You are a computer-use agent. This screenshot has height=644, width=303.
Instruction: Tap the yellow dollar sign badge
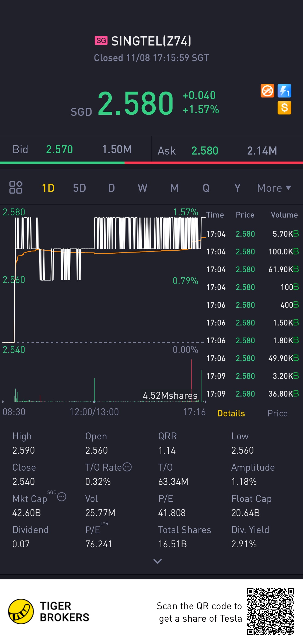(284, 108)
